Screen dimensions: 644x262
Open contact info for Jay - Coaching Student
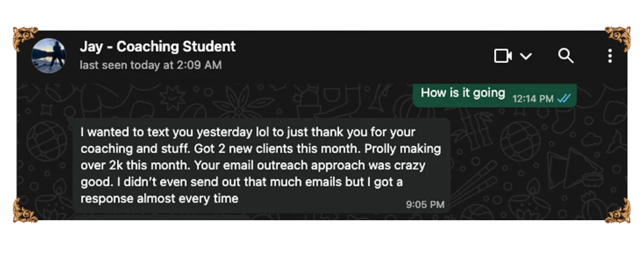tap(157, 47)
